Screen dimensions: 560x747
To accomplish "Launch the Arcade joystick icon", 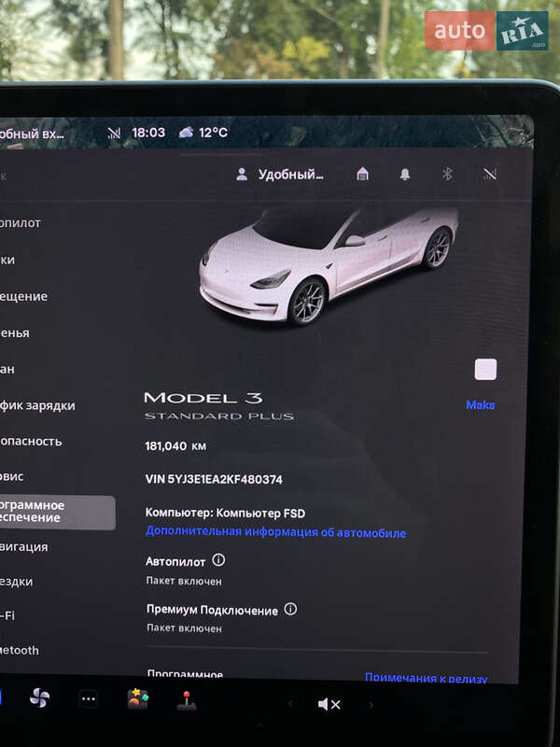I will (x=188, y=700).
